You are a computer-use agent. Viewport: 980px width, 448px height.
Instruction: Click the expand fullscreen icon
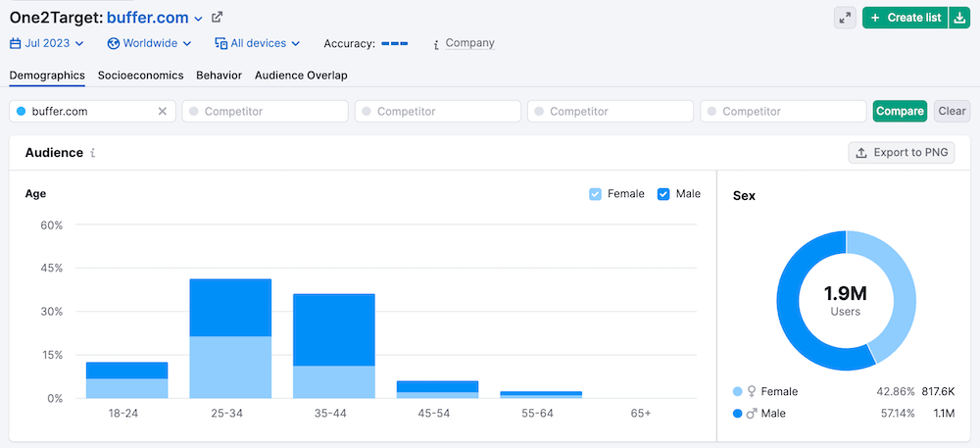(845, 18)
